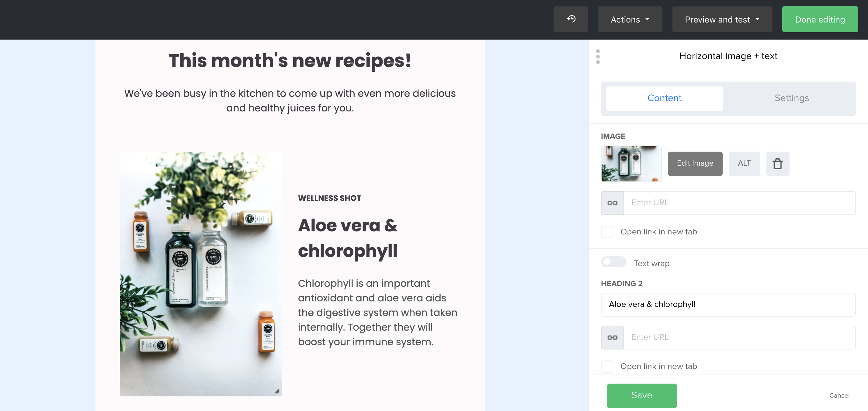
Task: Switch to the Settings tab
Action: 792,98
